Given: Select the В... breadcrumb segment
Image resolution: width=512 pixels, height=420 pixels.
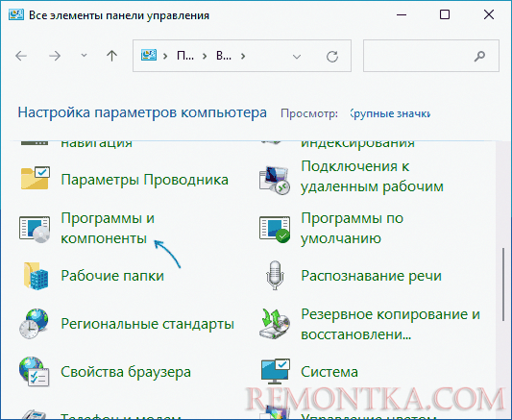Looking at the screenshot, I should point(224,56).
